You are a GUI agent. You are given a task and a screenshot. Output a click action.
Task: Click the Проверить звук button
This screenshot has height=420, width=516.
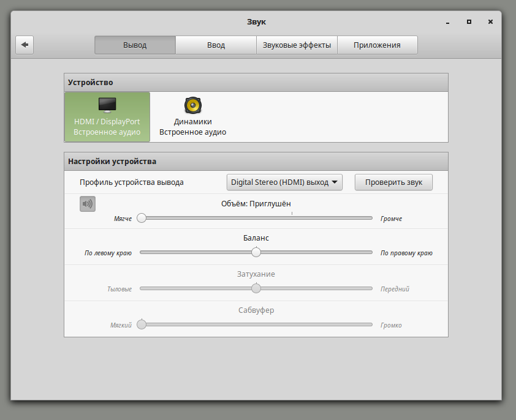[393, 182]
